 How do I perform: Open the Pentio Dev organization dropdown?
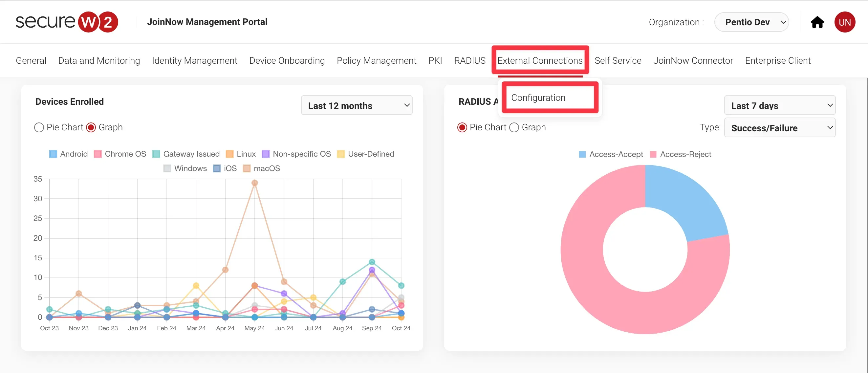tap(751, 22)
